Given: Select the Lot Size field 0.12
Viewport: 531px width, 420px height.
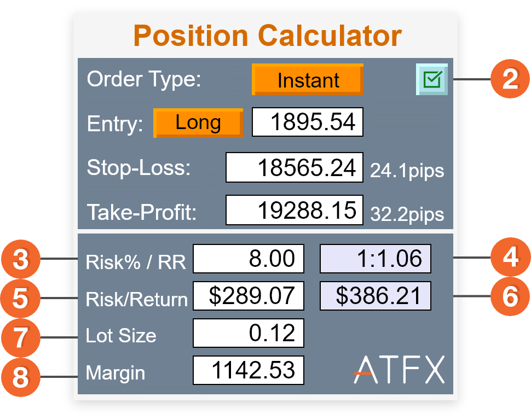Looking at the screenshot, I should pos(249,333).
